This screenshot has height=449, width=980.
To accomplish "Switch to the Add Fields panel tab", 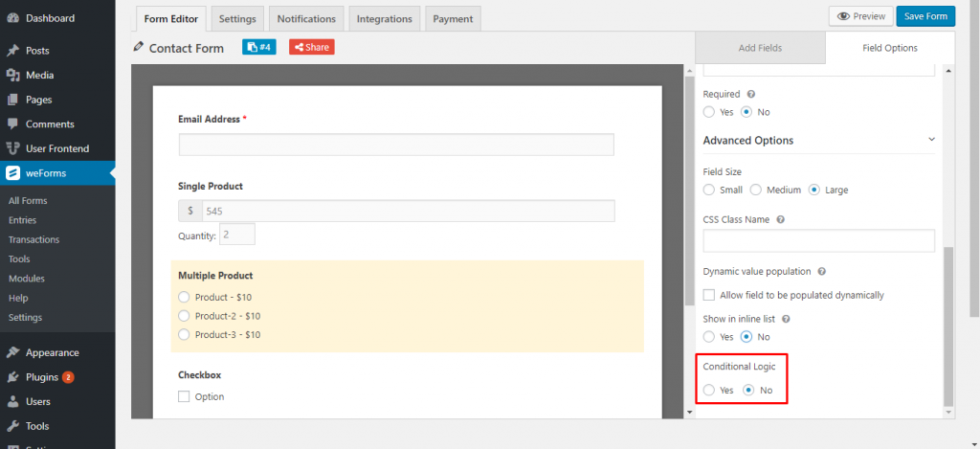I will pyautogui.click(x=760, y=48).
